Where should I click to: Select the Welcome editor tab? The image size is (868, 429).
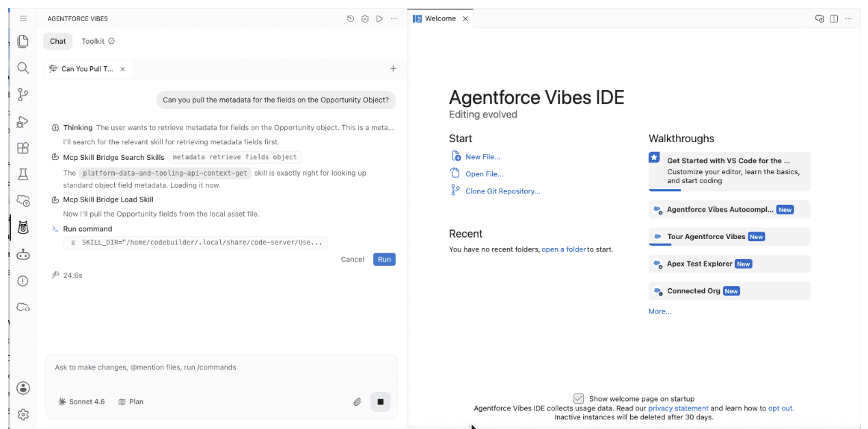click(x=440, y=18)
